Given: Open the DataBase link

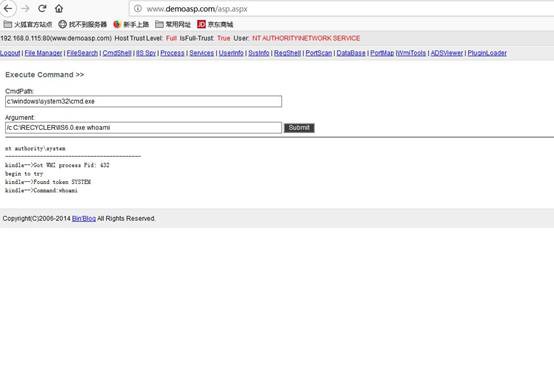Looking at the screenshot, I should [351, 53].
